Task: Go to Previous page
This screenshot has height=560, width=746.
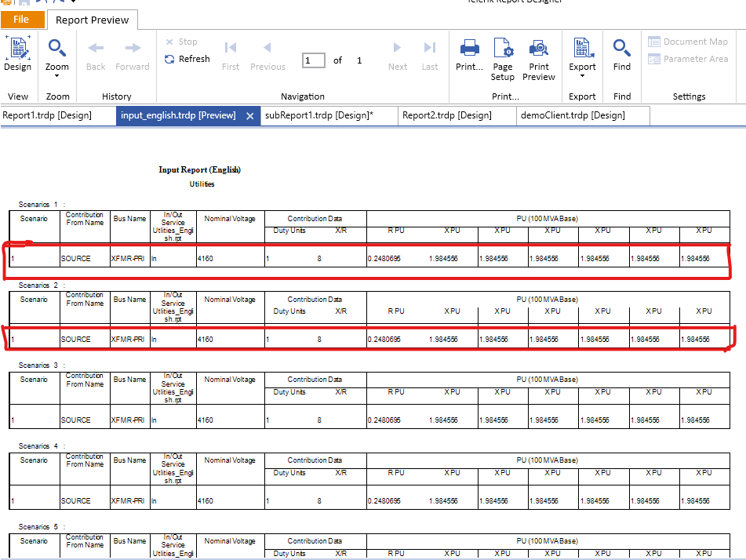Action: pos(267,55)
